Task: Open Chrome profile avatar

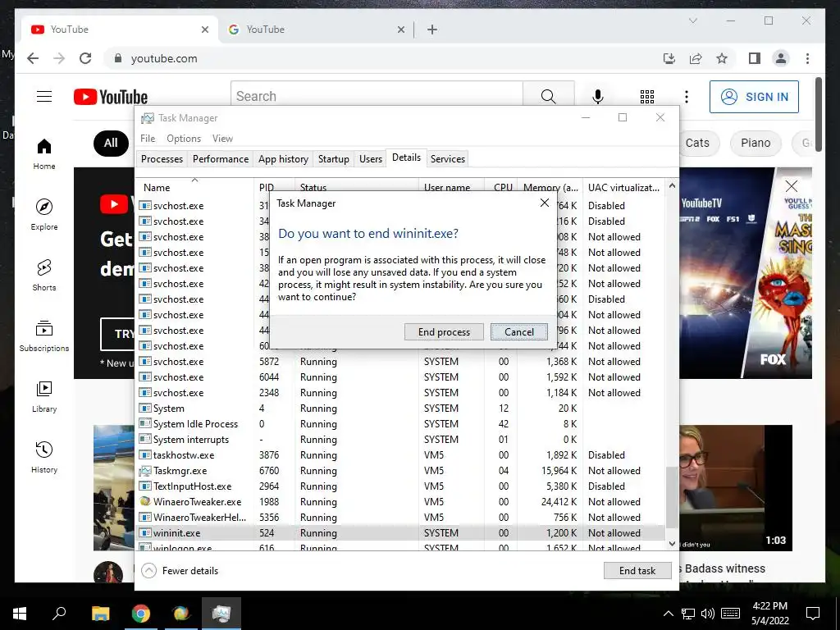Action: point(781,58)
